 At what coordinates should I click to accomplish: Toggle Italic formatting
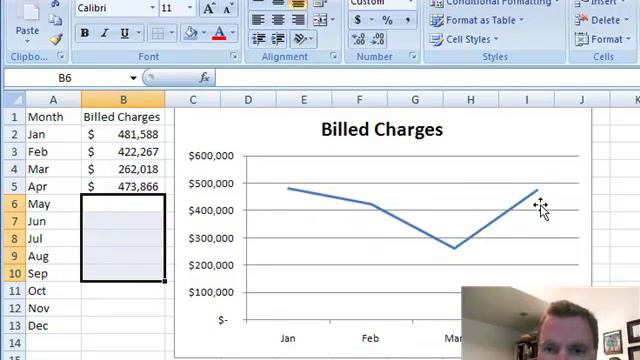104,33
